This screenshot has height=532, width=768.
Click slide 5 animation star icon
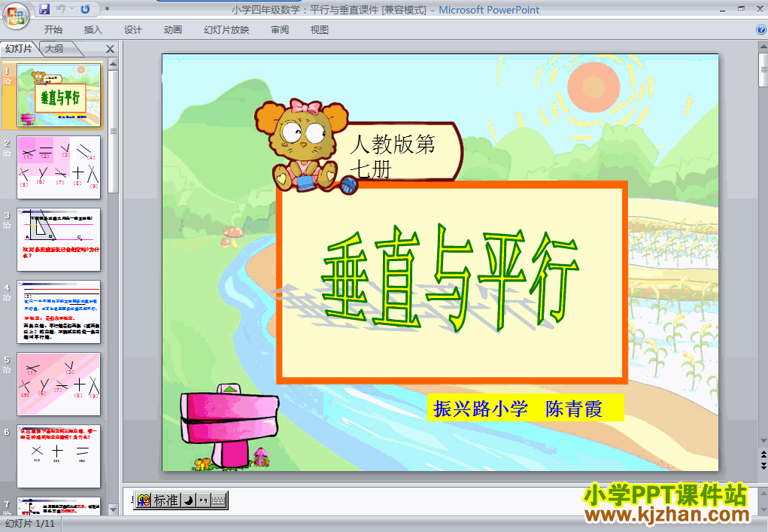(x=7, y=370)
